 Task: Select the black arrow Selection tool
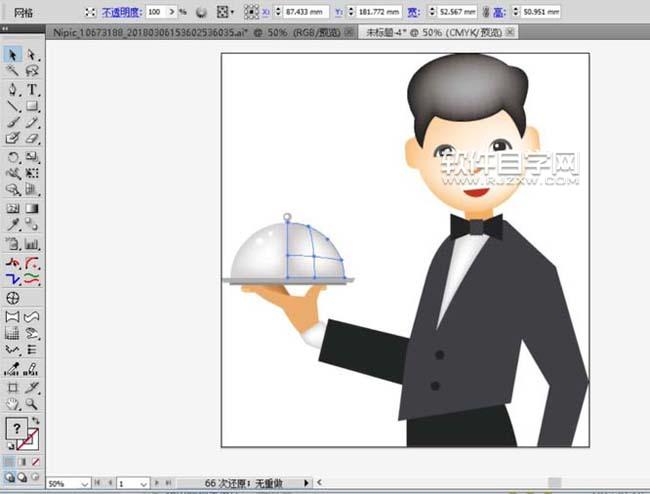coord(13,55)
